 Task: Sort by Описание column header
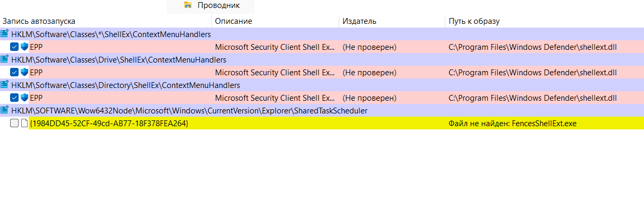tap(275, 21)
